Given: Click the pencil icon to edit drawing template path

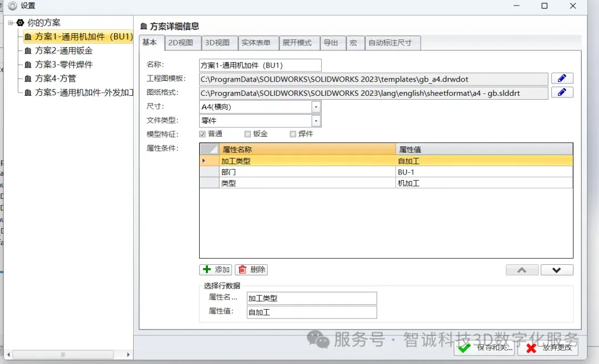Looking at the screenshot, I should pyautogui.click(x=562, y=78).
